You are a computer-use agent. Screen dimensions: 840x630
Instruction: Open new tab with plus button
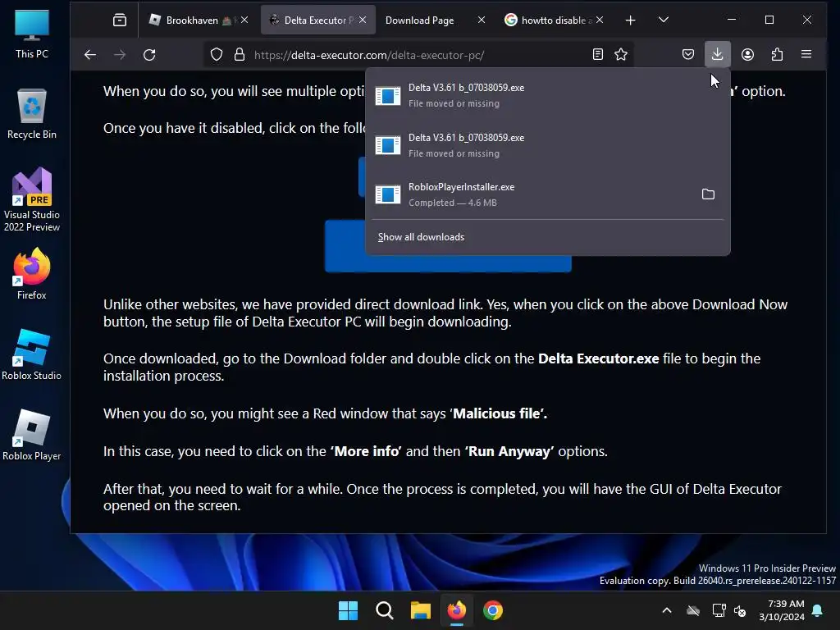631,21
